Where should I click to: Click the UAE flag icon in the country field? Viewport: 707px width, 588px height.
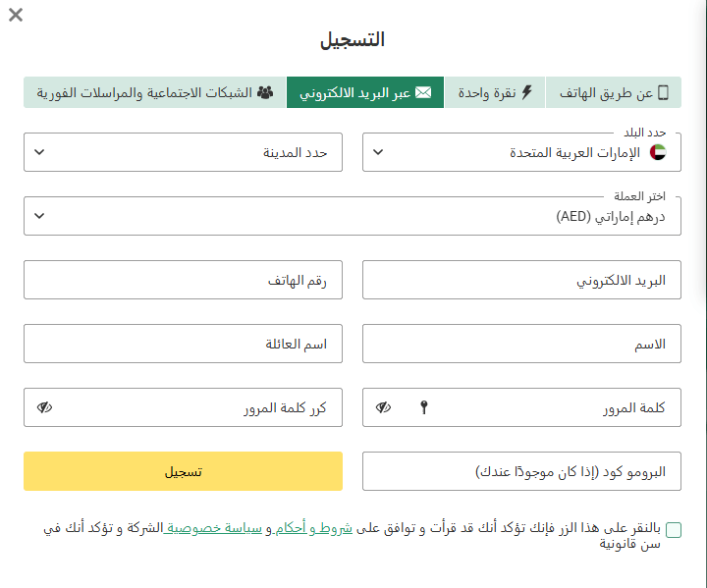click(x=657, y=152)
